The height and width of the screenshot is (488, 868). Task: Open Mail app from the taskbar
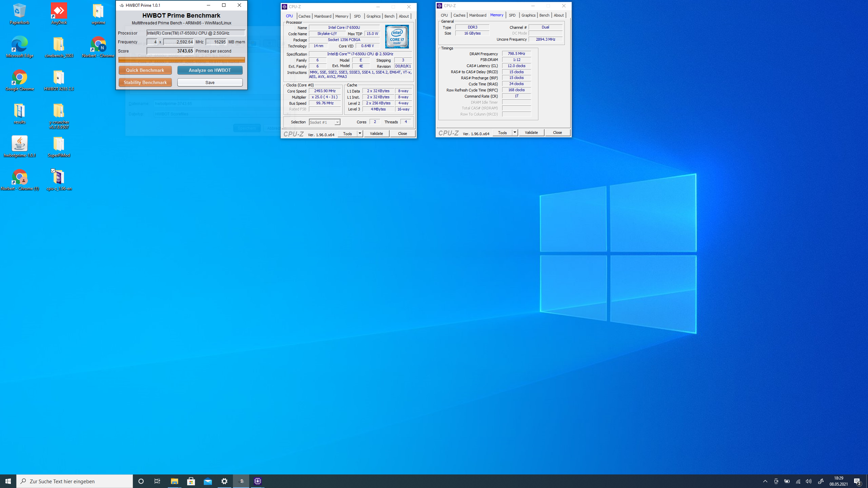point(208,481)
